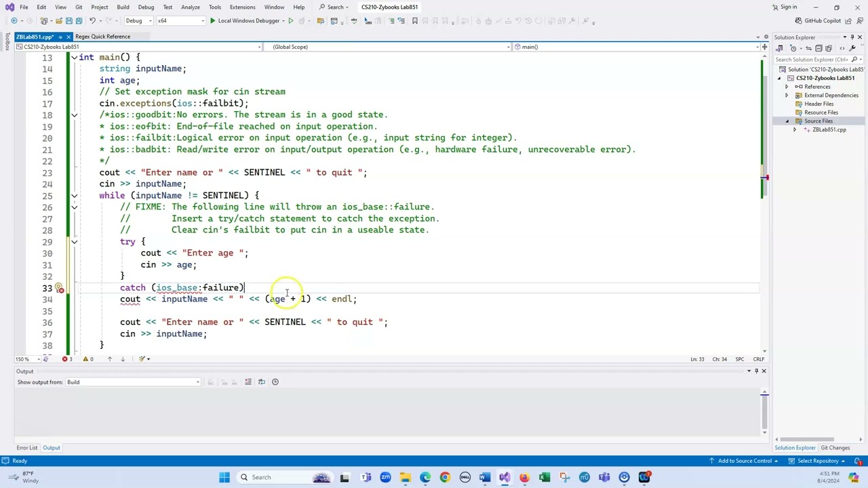The image size is (868, 488).
Task: Expand the External Dependencies node
Action: click(787, 96)
